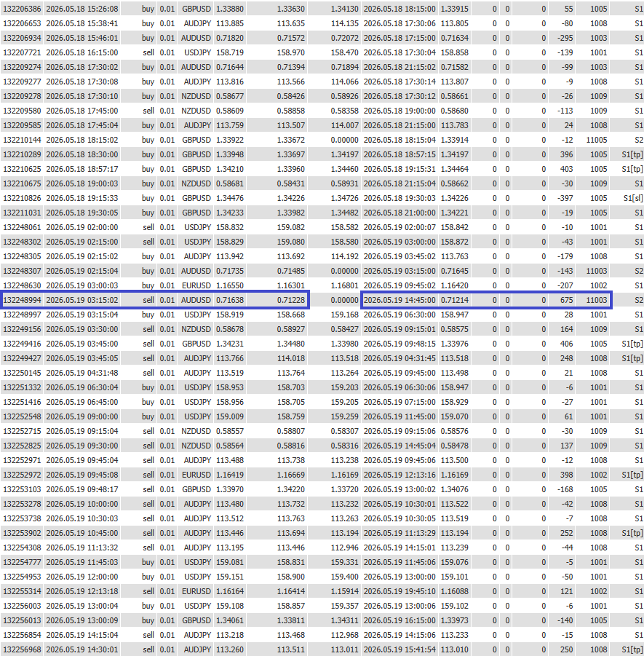Select order ticket 132206386
Screen dimensions: 644x656
click(22, 9)
